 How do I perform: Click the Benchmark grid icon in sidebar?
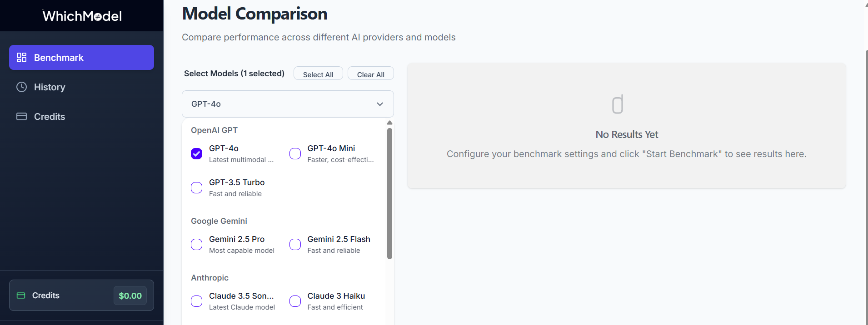[x=21, y=58]
